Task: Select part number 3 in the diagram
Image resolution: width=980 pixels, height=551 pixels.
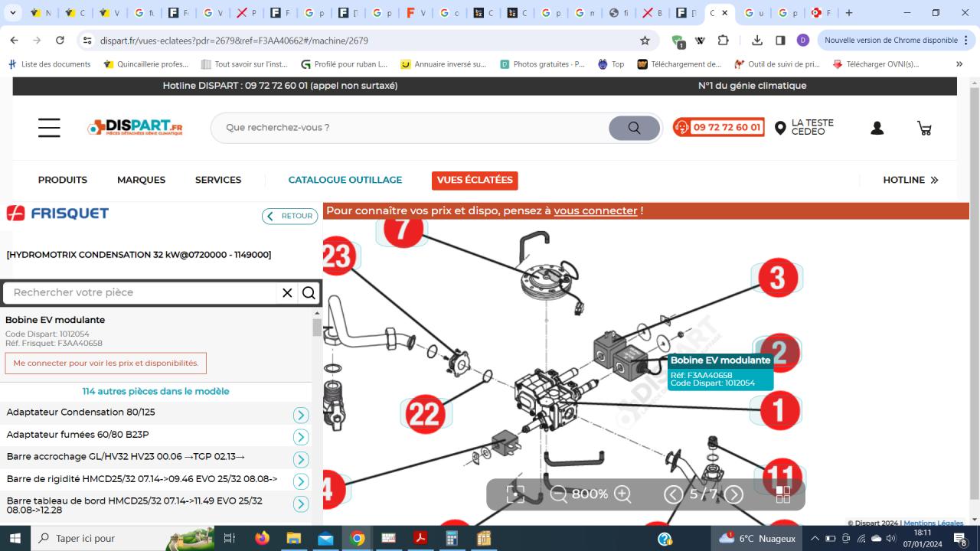Action: [x=778, y=277]
